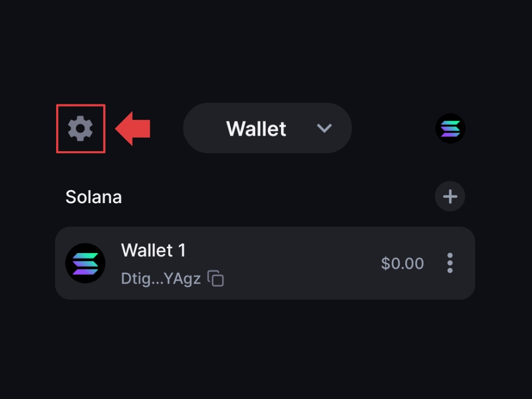Click the left padding of the Wallet pill
Screen dimensions: 532x399
click(x=200, y=128)
